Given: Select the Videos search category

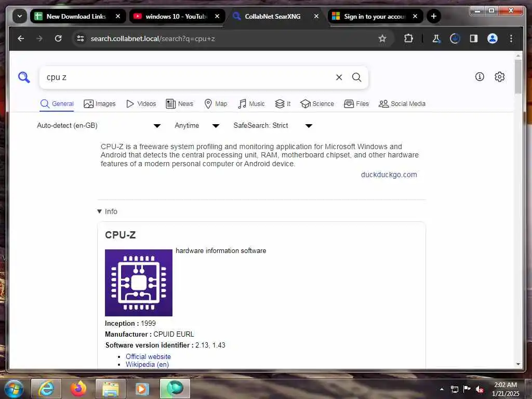Looking at the screenshot, I should coord(141,104).
